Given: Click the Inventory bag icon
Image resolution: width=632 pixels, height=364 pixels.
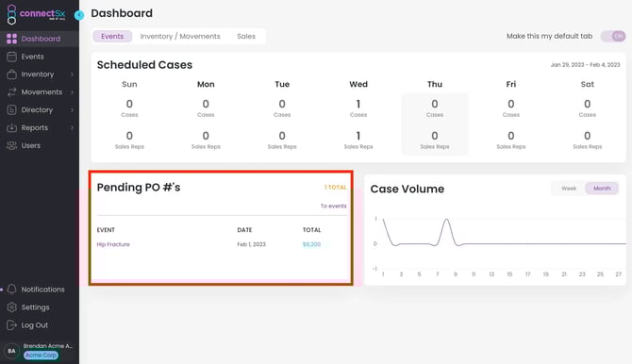Looking at the screenshot, I should pyautogui.click(x=11, y=74).
